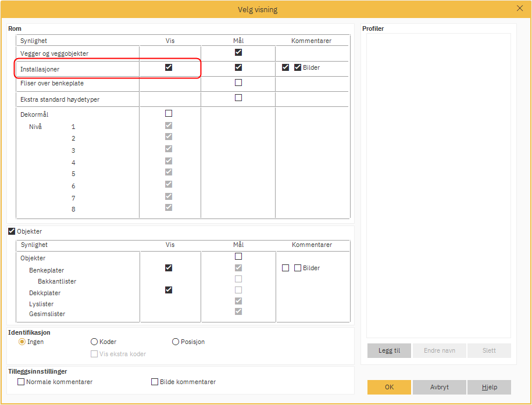Enable Bilde kommentarer checkbox
Image resolution: width=532 pixels, height=405 pixels.
pyautogui.click(x=155, y=382)
